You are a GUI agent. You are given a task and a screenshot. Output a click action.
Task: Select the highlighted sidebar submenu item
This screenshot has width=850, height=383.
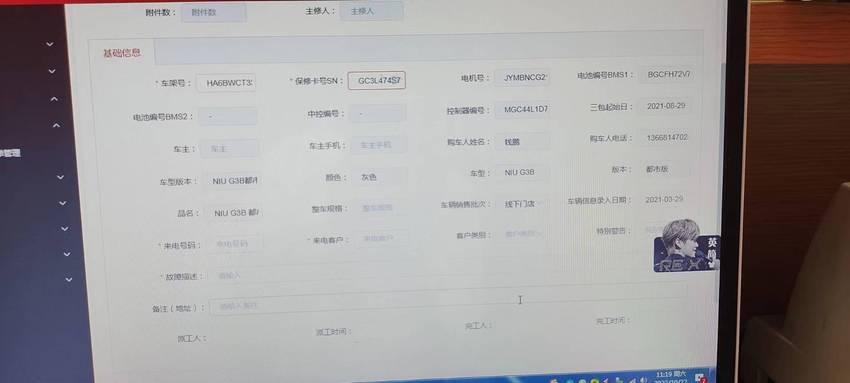coord(10,153)
